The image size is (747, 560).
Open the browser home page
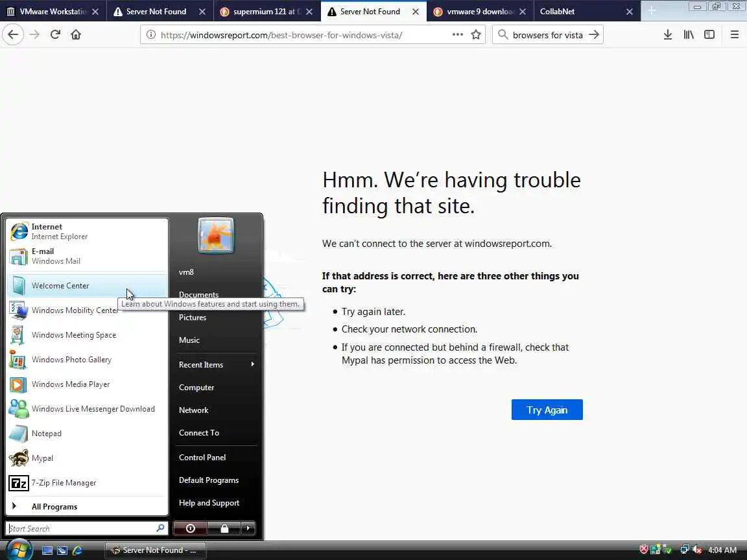click(76, 35)
